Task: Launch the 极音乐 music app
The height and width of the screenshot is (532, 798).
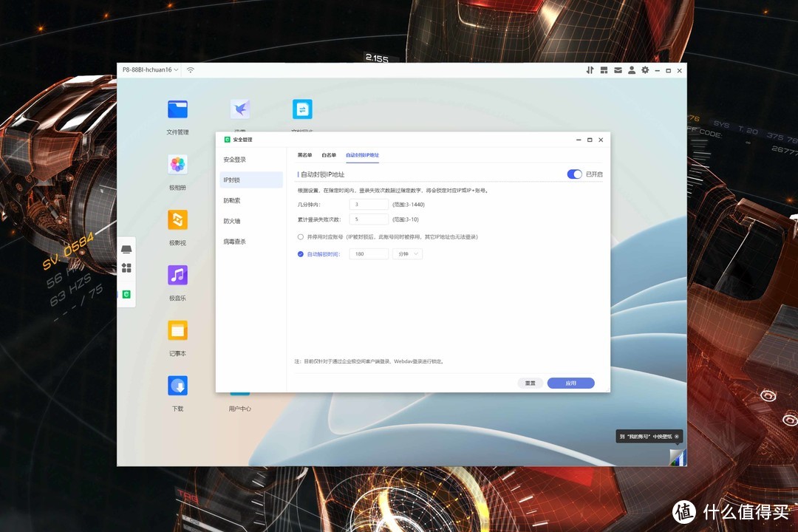Action: click(177, 276)
